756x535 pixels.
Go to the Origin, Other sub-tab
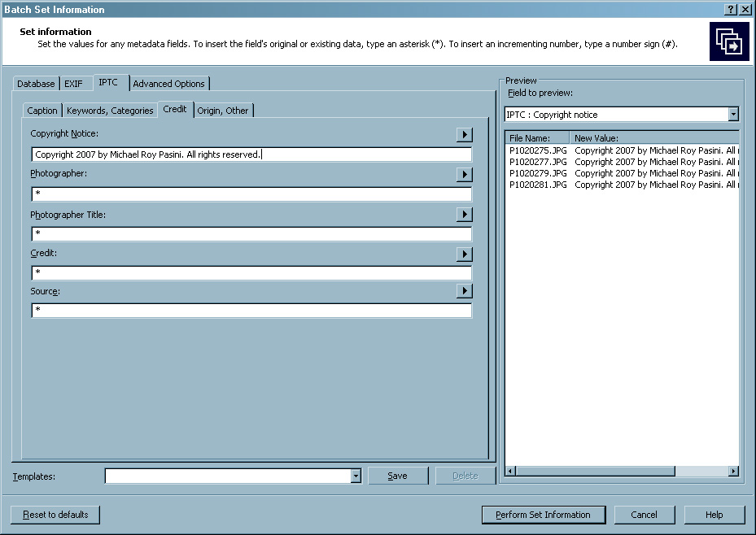[x=225, y=111]
